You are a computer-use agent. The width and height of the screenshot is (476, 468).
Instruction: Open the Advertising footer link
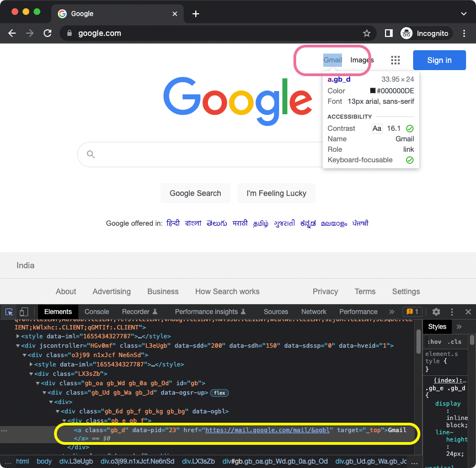point(111,291)
